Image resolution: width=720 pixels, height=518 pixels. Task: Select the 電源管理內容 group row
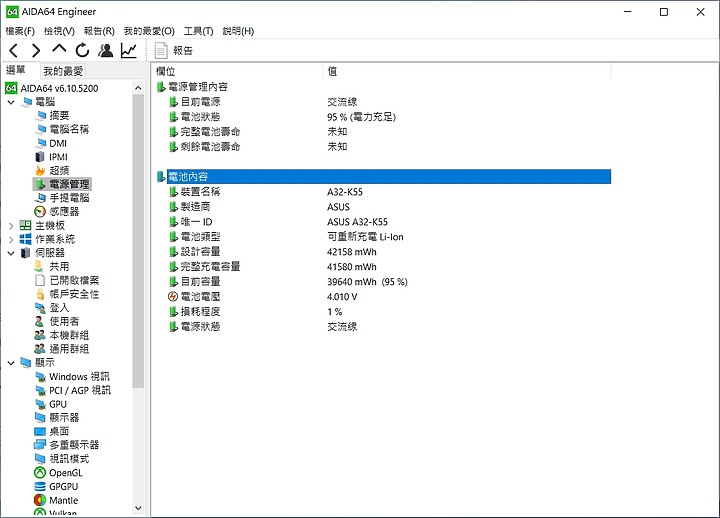[x=383, y=87]
